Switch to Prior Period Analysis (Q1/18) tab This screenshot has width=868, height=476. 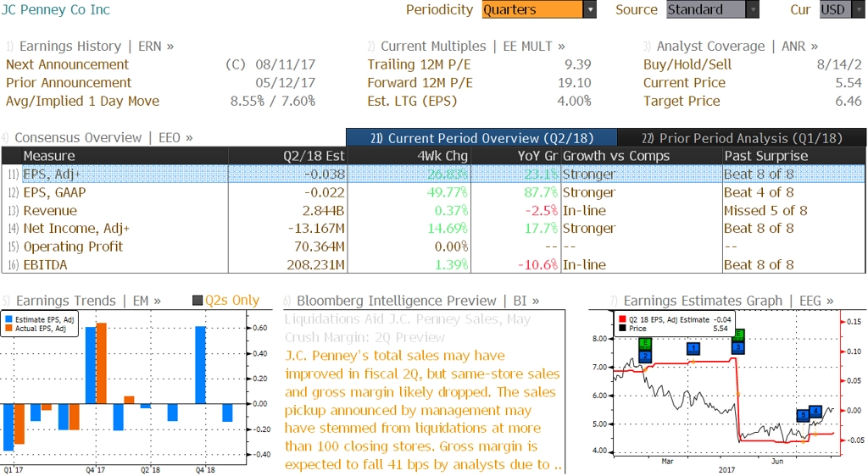(742, 138)
